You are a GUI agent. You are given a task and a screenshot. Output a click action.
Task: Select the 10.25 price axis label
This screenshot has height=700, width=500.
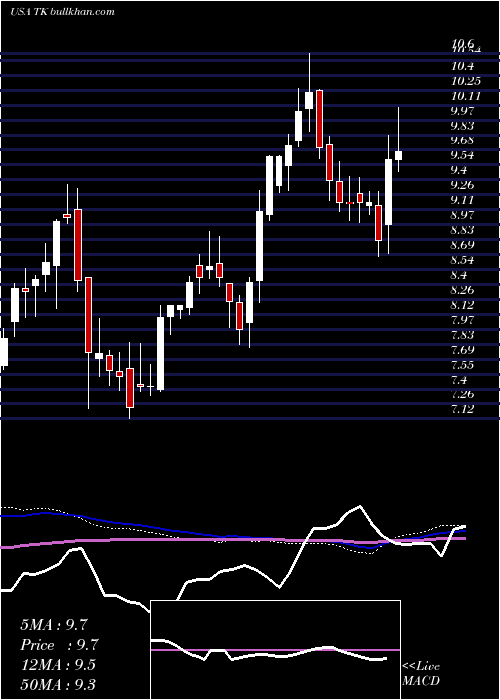[x=466, y=81]
